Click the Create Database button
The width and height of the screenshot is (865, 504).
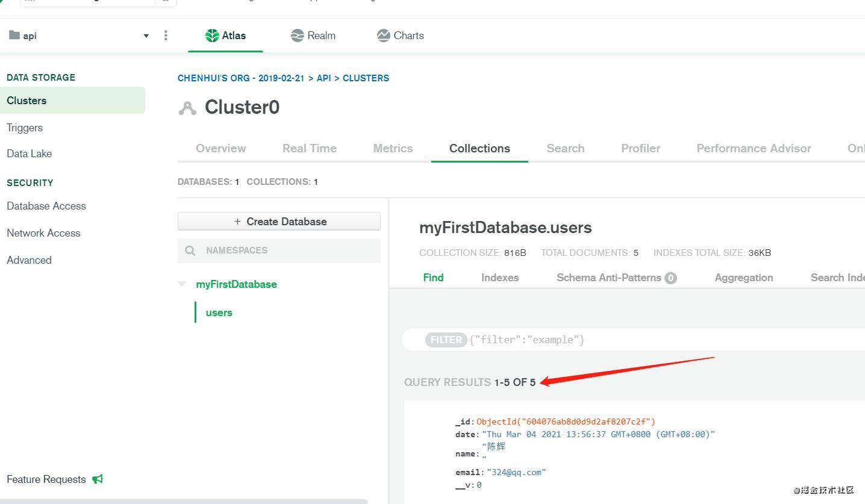(279, 221)
